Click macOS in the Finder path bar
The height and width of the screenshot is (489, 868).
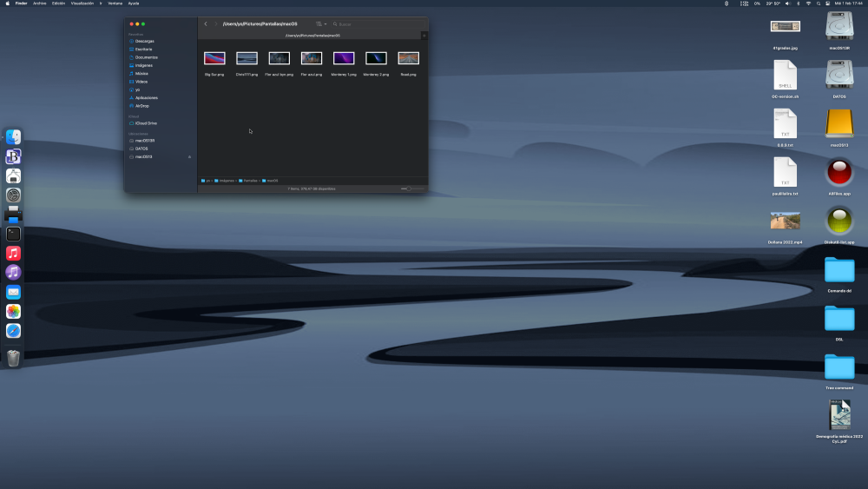point(270,181)
